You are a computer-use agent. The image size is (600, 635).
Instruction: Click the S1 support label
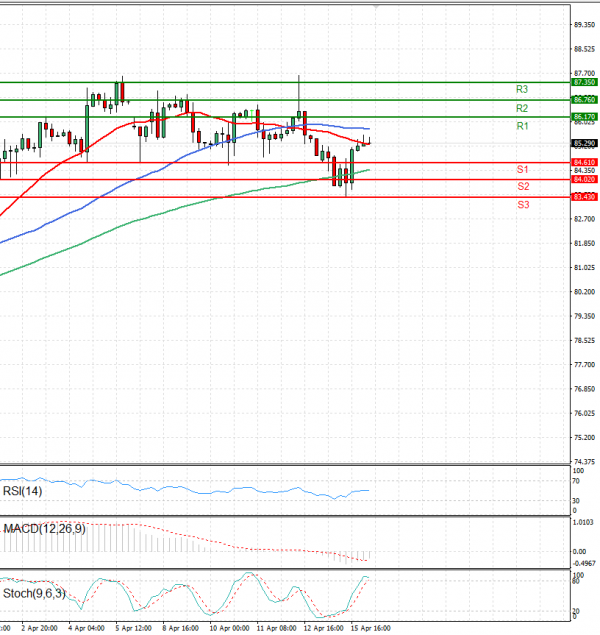pos(523,169)
